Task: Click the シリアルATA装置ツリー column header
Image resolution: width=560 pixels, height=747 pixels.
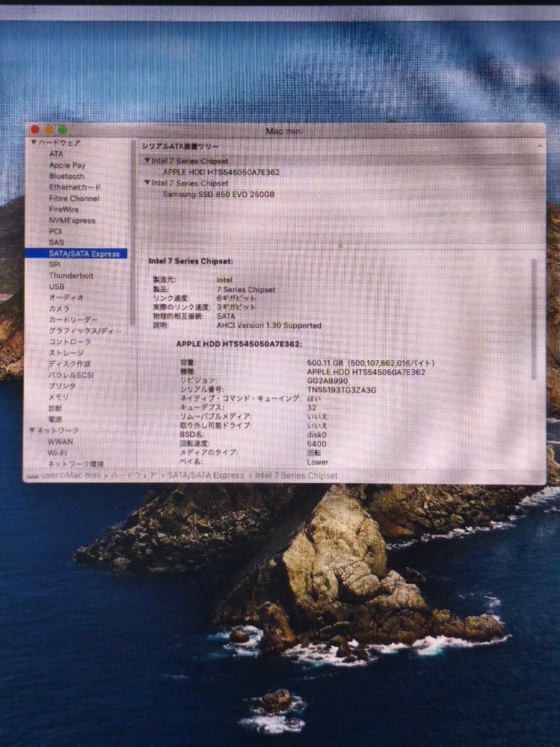Action: click(181, 147)
